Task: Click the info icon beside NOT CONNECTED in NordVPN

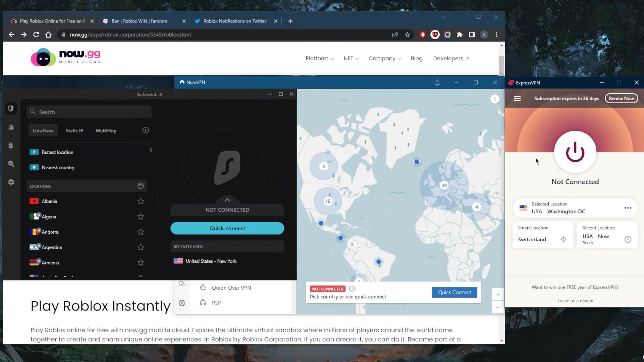Action: pyautogui.click(x=352, y=289)
